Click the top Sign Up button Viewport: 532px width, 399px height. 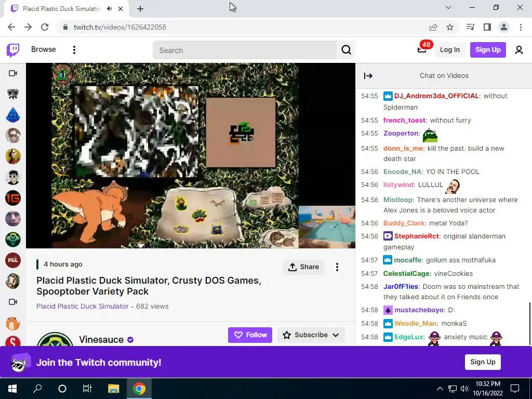click(488, 50)
